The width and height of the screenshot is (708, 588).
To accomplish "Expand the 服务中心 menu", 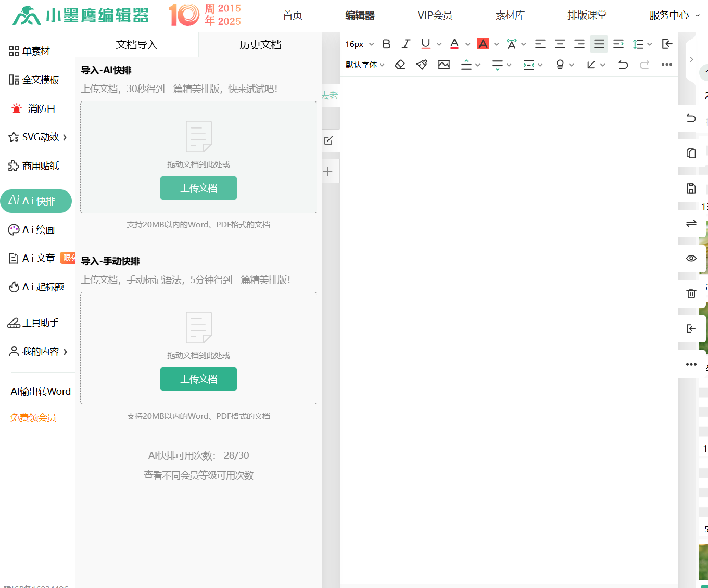I will (674, 16).
